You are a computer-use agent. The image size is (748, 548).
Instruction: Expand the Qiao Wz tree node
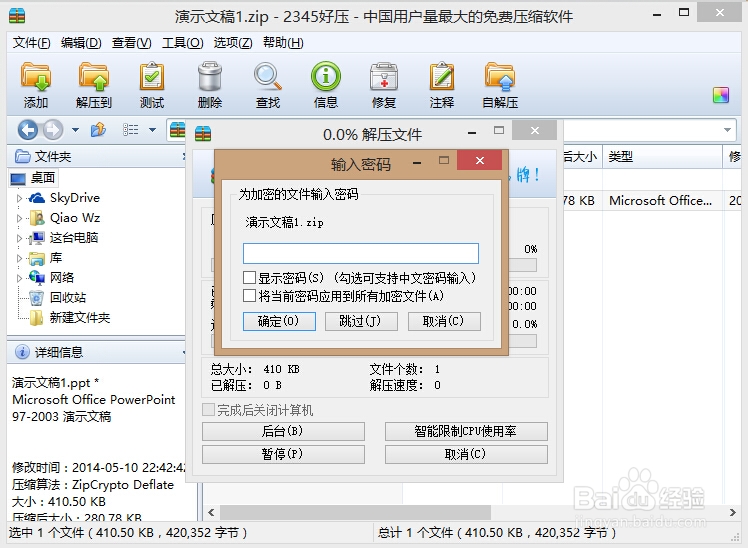19,218
